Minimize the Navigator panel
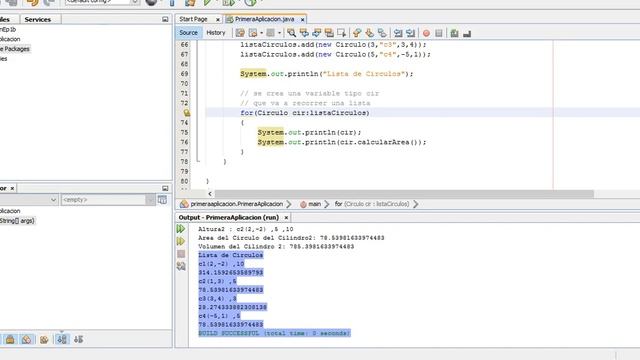This screenshot has width=640, height=360. [165, 188]
